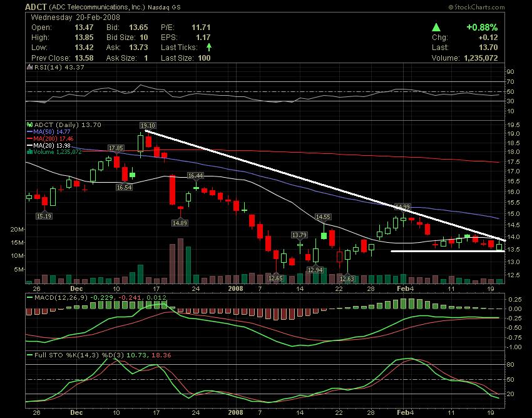Viewport: 532px width, 418px height.
Task: Click the 16.54 price annotation
Action: tap(124, 187)
